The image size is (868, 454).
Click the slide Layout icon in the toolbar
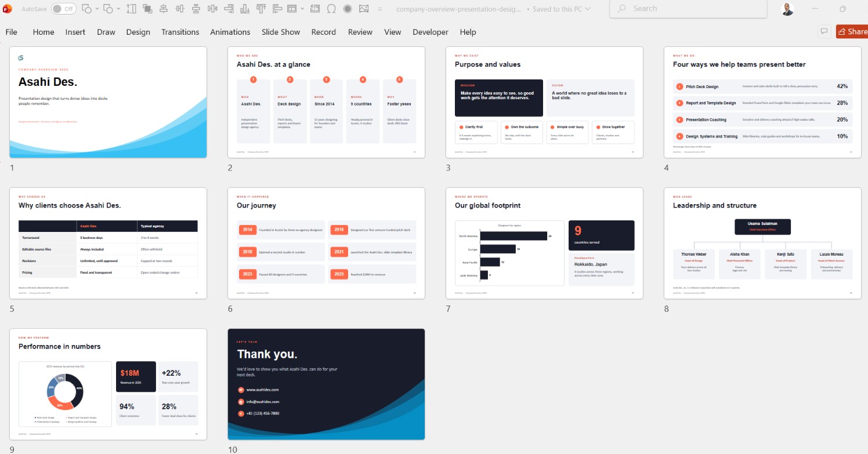tap(291, 9)
